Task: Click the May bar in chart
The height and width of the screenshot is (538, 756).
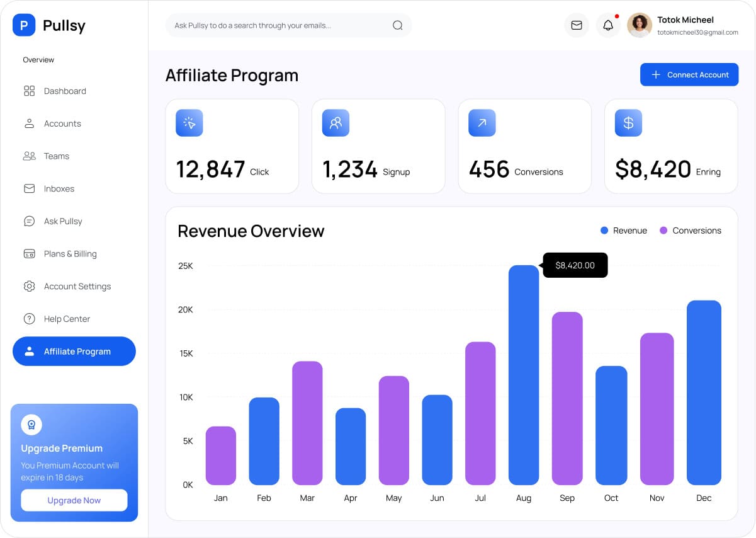Action: (x=394, y=430)
